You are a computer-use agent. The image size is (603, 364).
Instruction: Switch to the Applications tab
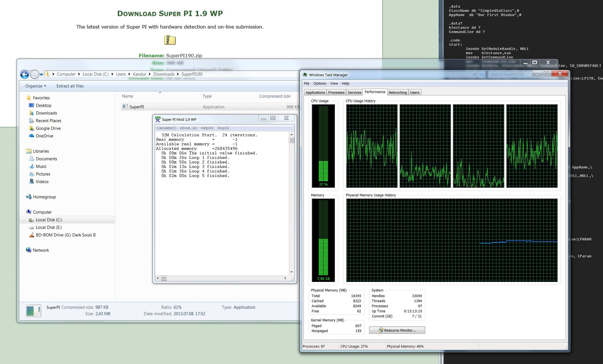[x=315, y=93]
